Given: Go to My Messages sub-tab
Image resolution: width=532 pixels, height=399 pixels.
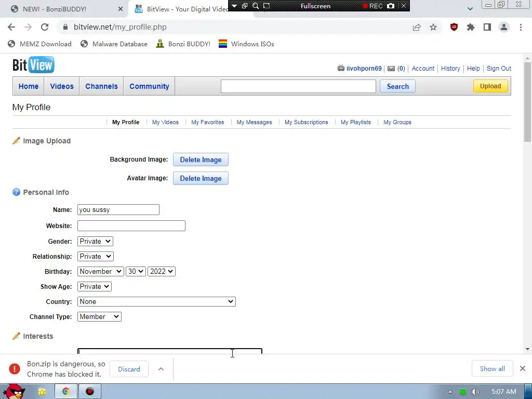Looking at the screenshot, I should (254, 122).
